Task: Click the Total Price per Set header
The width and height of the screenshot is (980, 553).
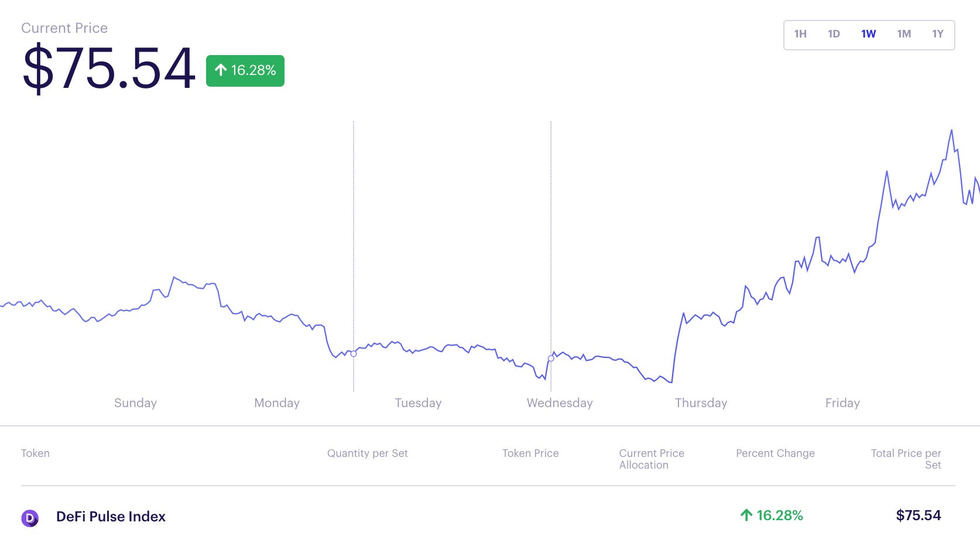Action: click(905, 459)
